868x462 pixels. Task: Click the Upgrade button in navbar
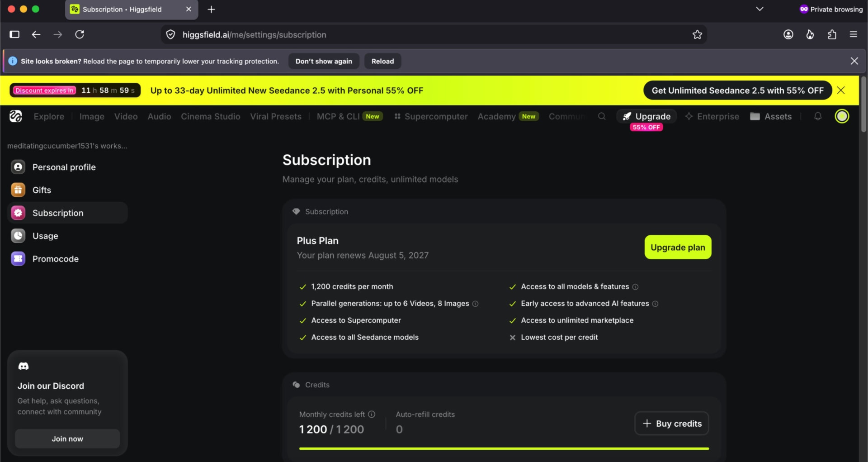point(646,116)
